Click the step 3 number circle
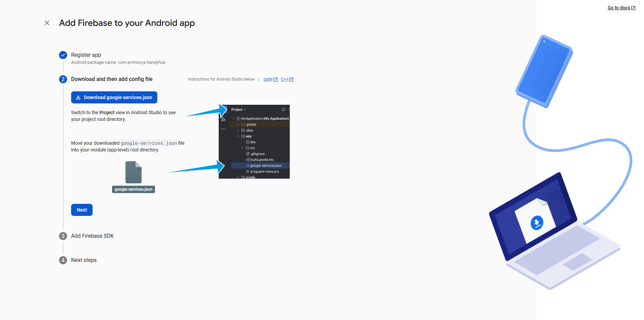The image size is (644, 320). coord(63,236)
